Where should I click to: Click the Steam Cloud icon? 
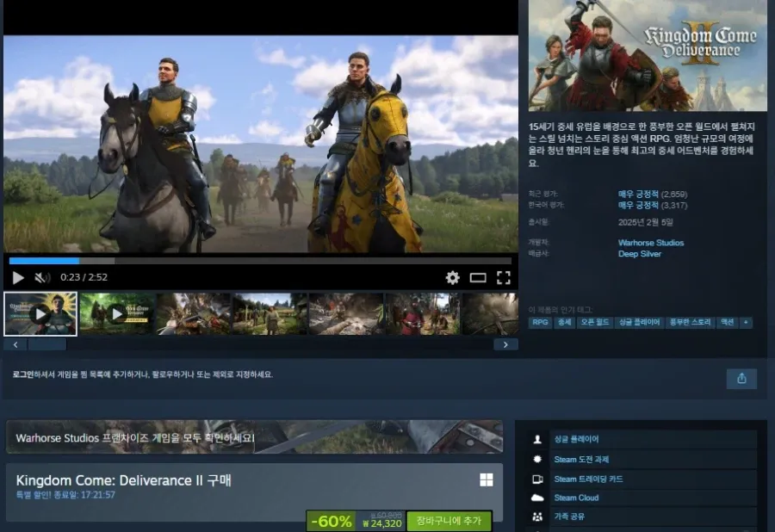537,498
